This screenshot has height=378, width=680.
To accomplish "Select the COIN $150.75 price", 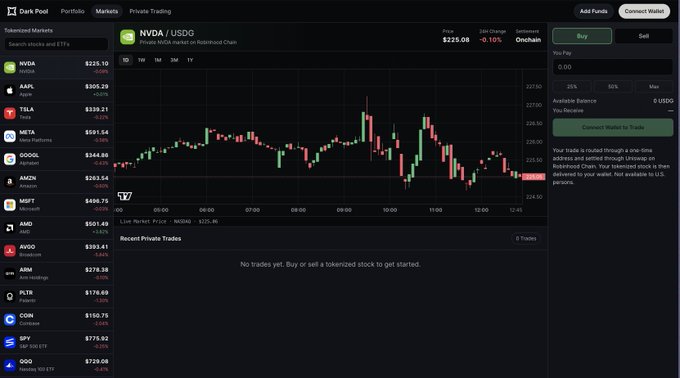I will point(97,316).
